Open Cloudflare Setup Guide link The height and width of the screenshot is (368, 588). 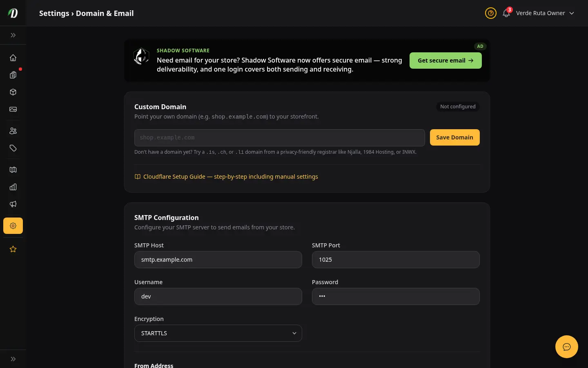pyautogui.click(x=226, y=177)
